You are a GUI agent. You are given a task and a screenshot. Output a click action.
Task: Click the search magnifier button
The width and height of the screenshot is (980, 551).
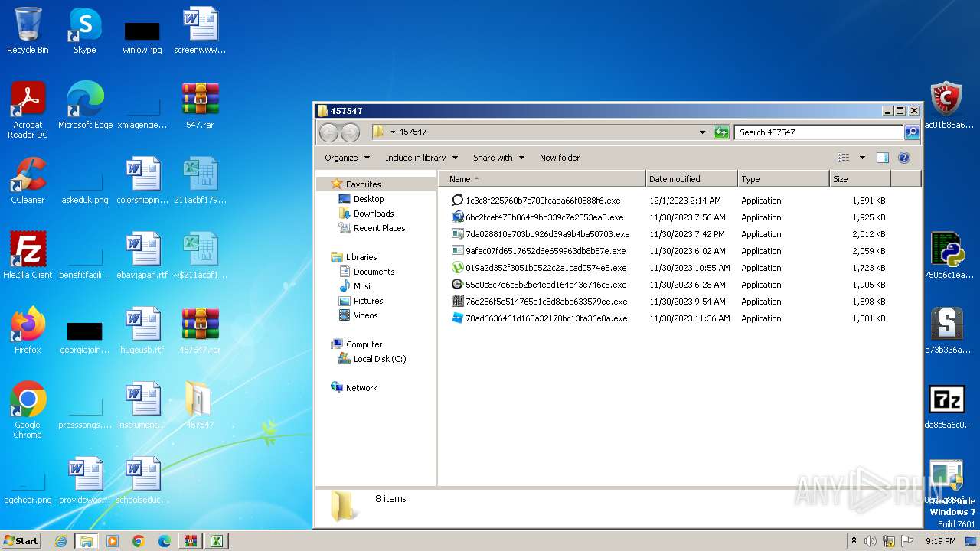pos(911,132)
